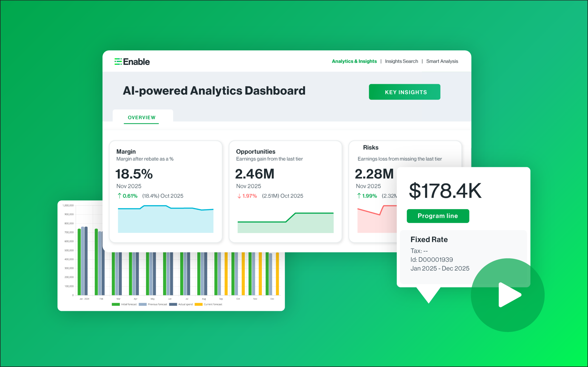
Task: Click the green up arrow beside 1.99%
Action: tap(359, 196)
